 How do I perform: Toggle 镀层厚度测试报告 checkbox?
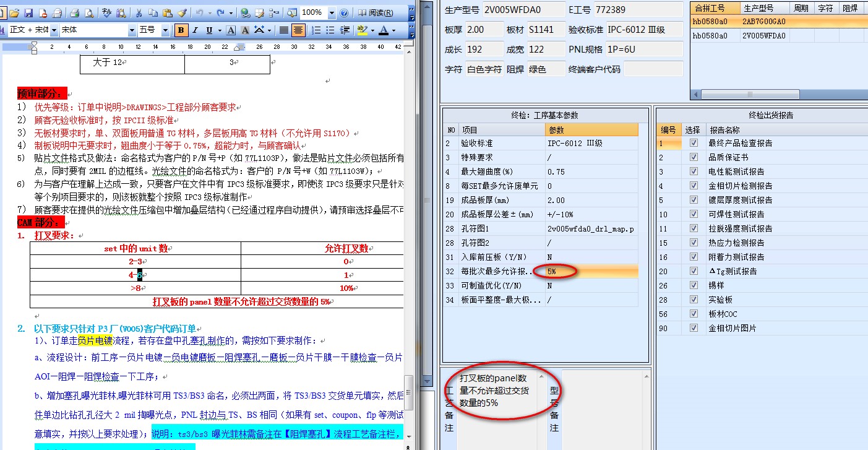pyautogui.click(x=693, y=200)
